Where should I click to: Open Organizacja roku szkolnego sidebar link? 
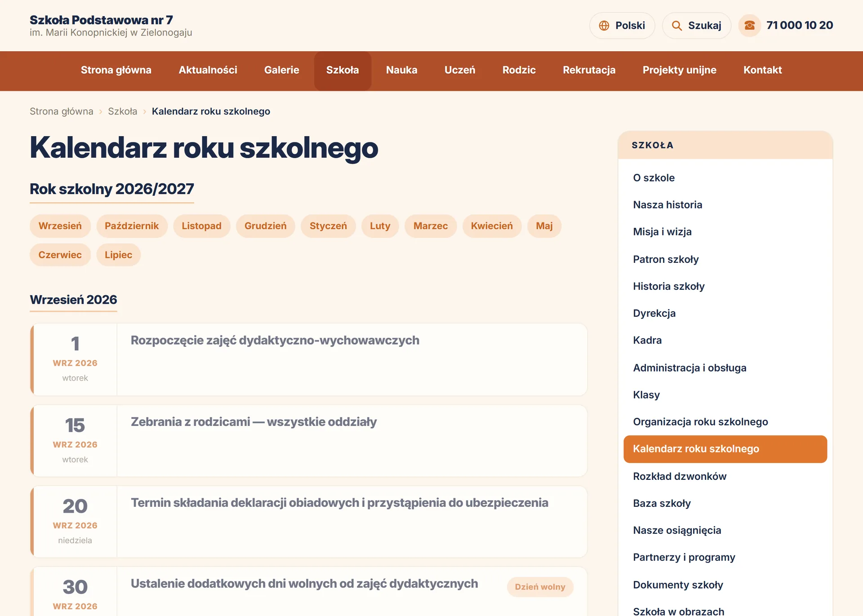click(725, 421)
